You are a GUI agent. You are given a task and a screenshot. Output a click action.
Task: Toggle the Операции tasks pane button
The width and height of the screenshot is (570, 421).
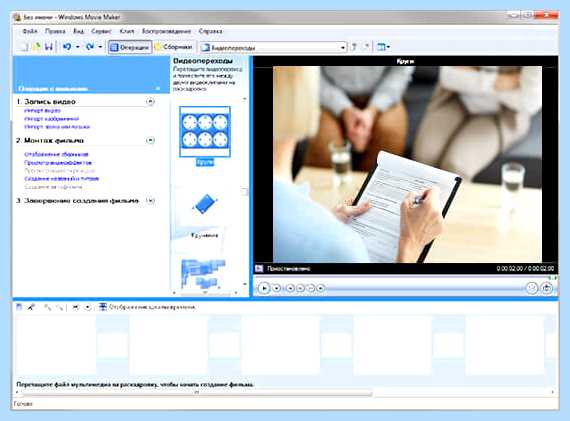130,47
